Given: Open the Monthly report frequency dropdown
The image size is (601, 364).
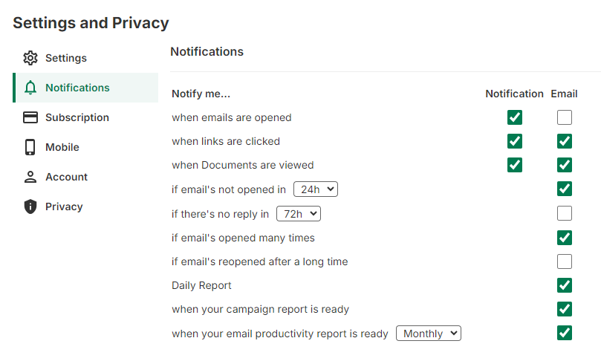Looking at the screenshot, I should tap(429, 334).
